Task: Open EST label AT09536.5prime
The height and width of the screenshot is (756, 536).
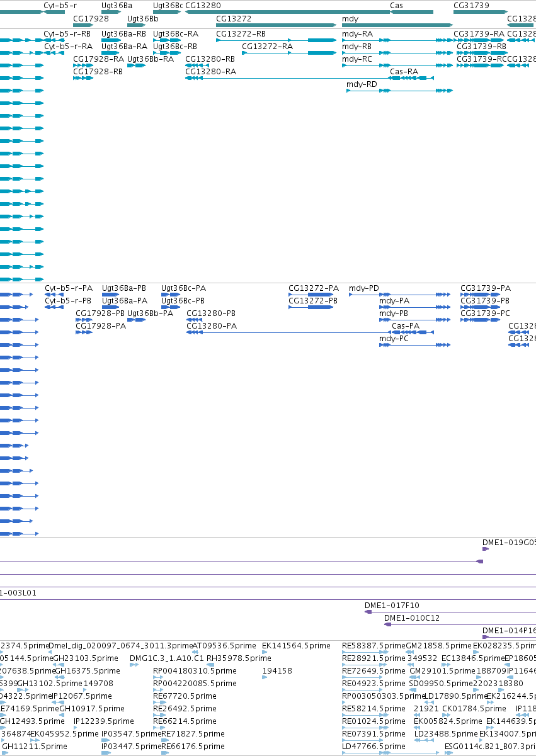Action: 224,645
